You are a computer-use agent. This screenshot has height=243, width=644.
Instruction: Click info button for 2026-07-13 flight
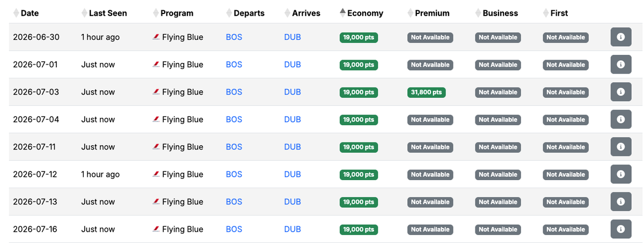621,202
